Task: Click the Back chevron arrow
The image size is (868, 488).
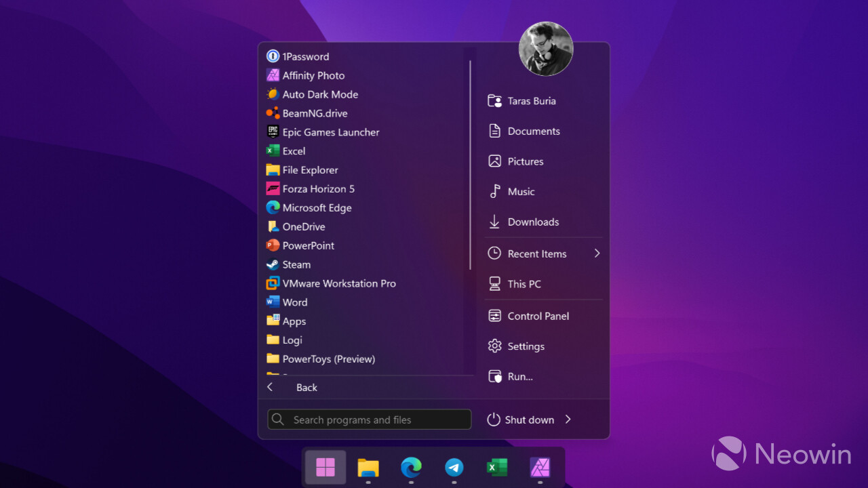Action: (x=270, y=387)
